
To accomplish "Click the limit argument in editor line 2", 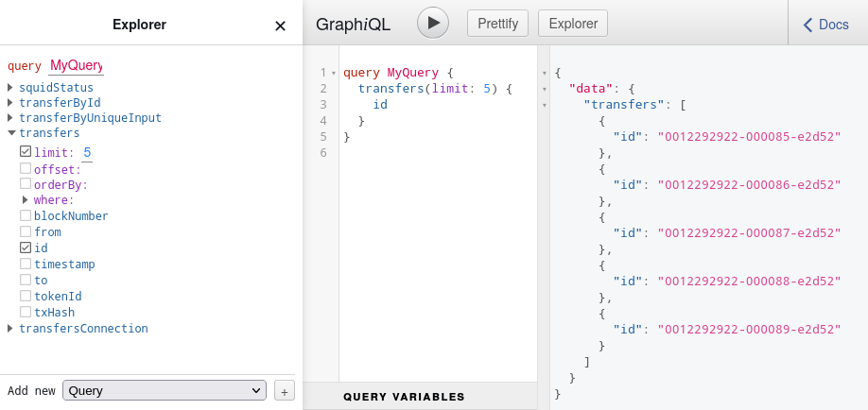I will 450,89.
